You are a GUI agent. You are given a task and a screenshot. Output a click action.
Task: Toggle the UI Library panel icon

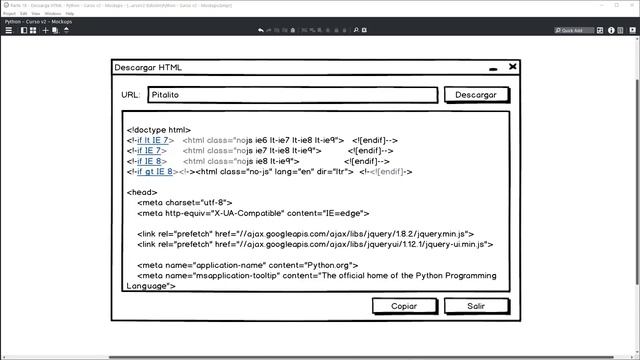tap(600, 30)
